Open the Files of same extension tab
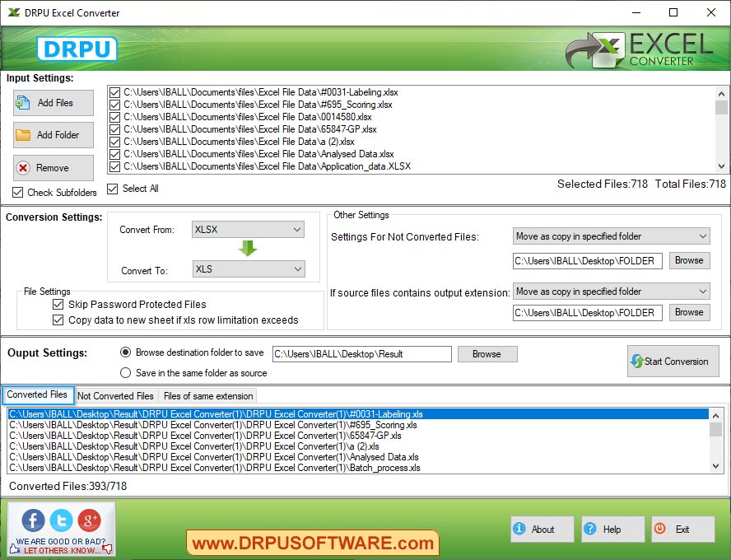The image size is (731, 560). coord(207,396)
